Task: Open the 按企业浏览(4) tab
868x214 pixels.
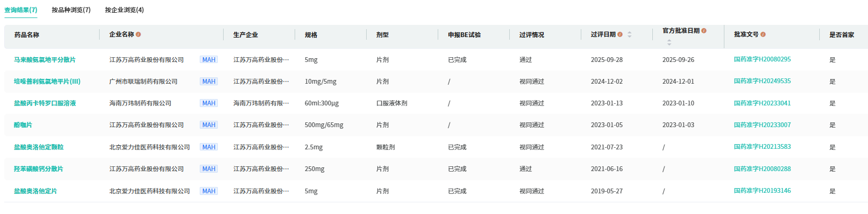Action: pyautogui.click(x=124, y=10)
